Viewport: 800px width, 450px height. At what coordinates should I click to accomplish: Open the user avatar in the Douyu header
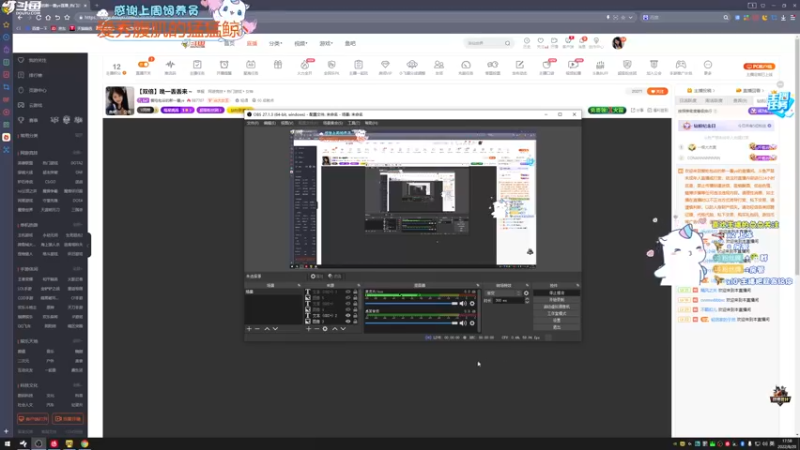tap(618, 43)
